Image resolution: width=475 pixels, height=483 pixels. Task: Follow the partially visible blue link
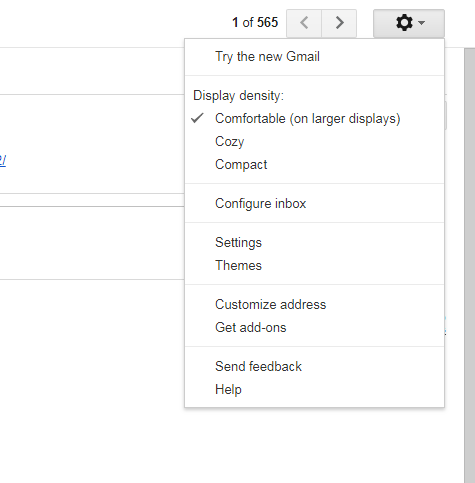pyautogui.click(x=3, y=160)
